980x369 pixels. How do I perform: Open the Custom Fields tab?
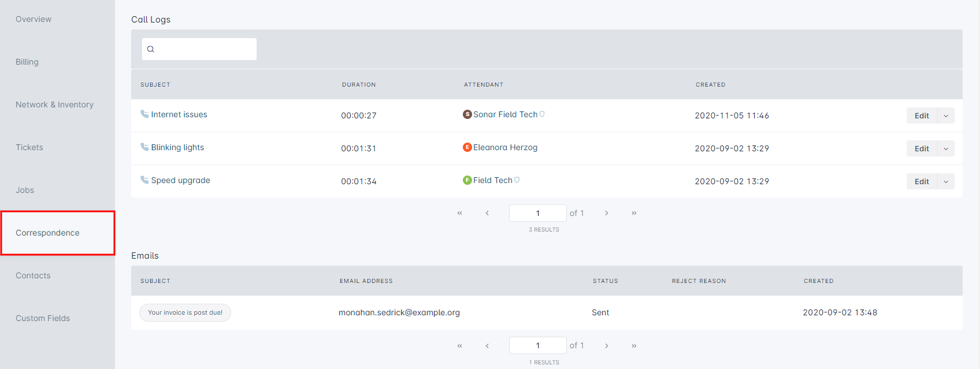coord(43,318)
